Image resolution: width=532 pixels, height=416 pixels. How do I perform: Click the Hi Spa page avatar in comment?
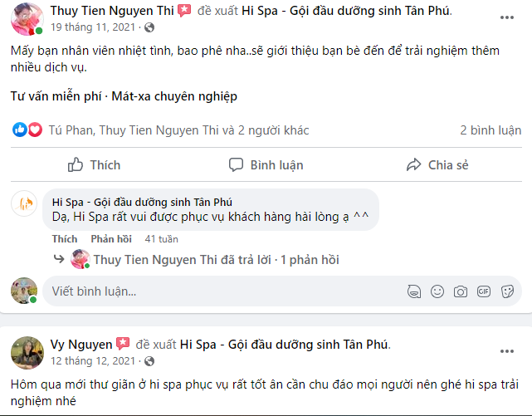pyautogui.click(x=26, y=203)
